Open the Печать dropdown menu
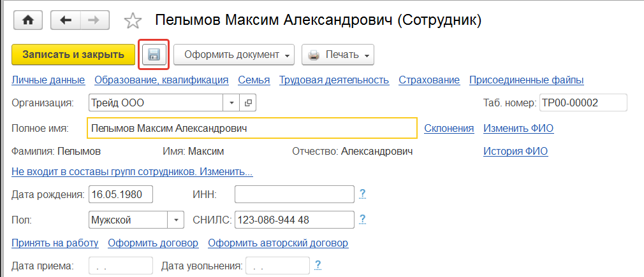Viewport: 644px width, 277px height. coord(337,55)
